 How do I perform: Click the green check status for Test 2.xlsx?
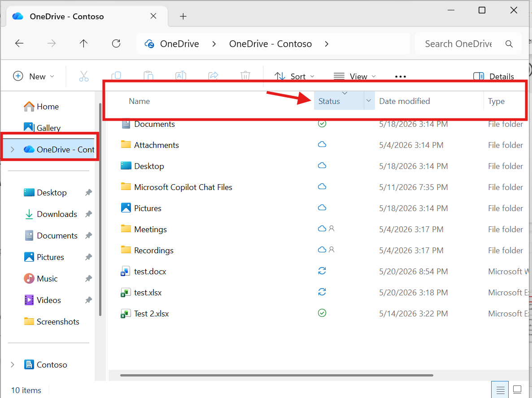pos(322,313)
